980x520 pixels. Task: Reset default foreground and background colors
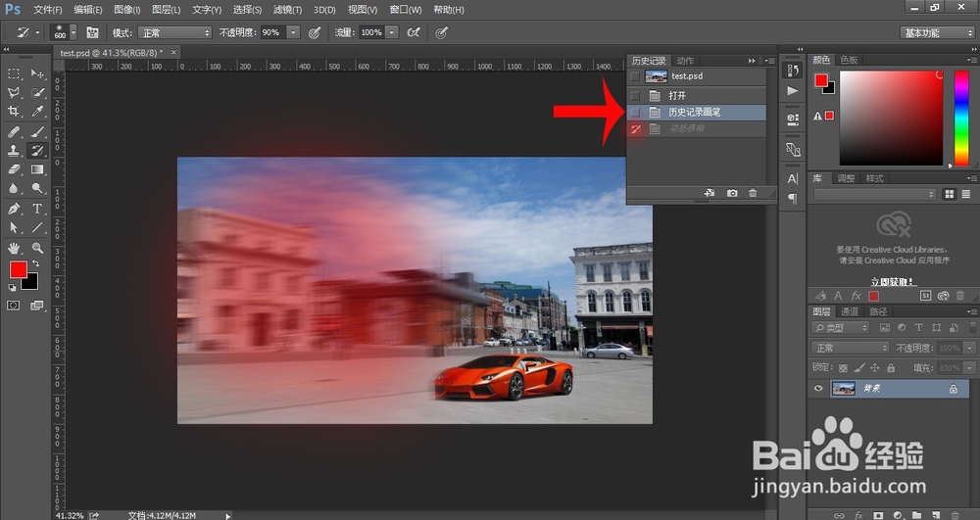tap(12, 288)
